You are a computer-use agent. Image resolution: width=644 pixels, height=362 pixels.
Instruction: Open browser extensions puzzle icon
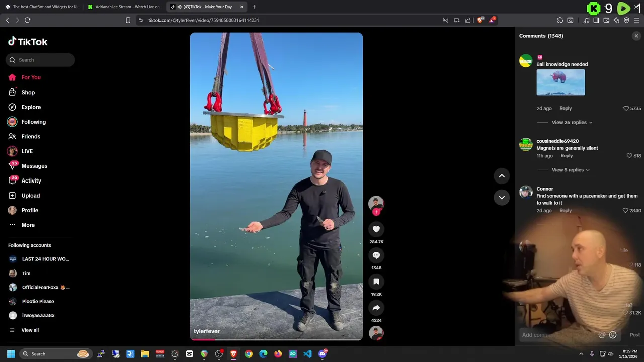[560, 20]
